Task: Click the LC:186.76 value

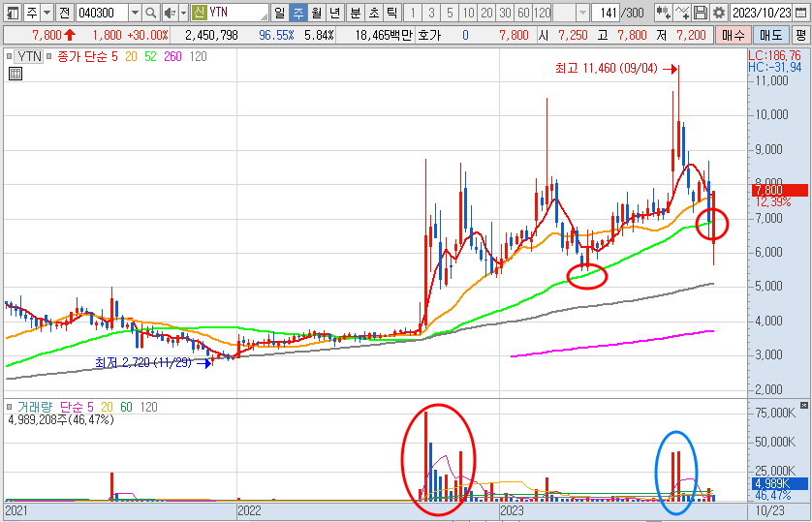Action: coord(774,55)
